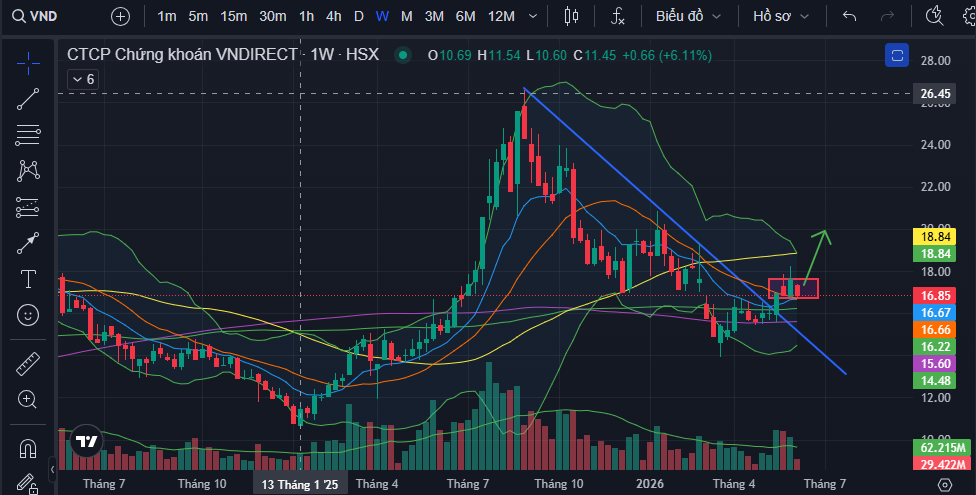Select the ruler measure tool
Viewport: 976px width, 495px height.
point(28,364)
